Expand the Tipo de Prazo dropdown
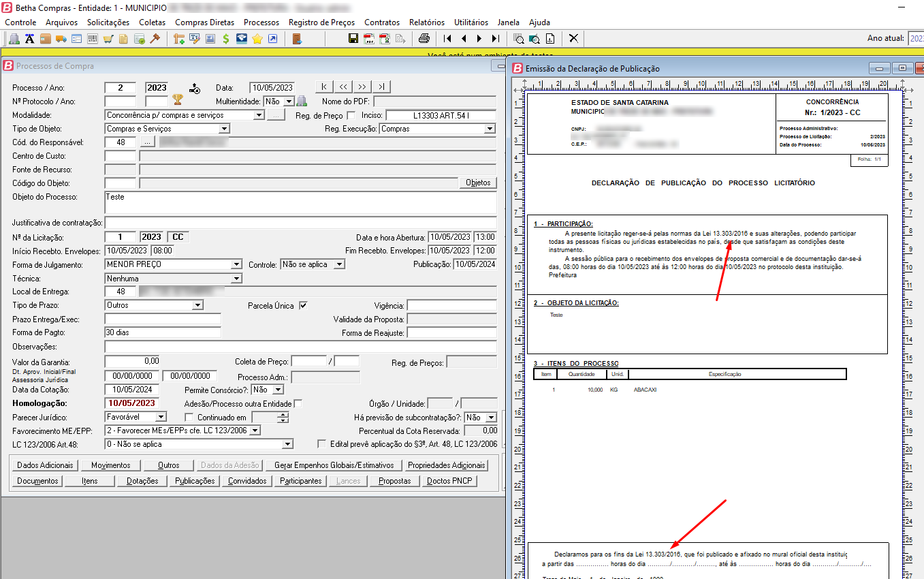924x579 pixels. tap(197, 305)
